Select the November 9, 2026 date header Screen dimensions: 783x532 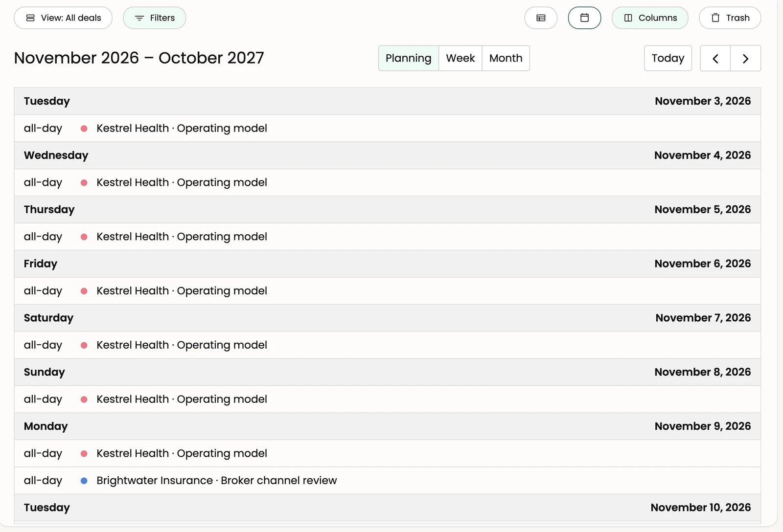click(x=703, y=426)
